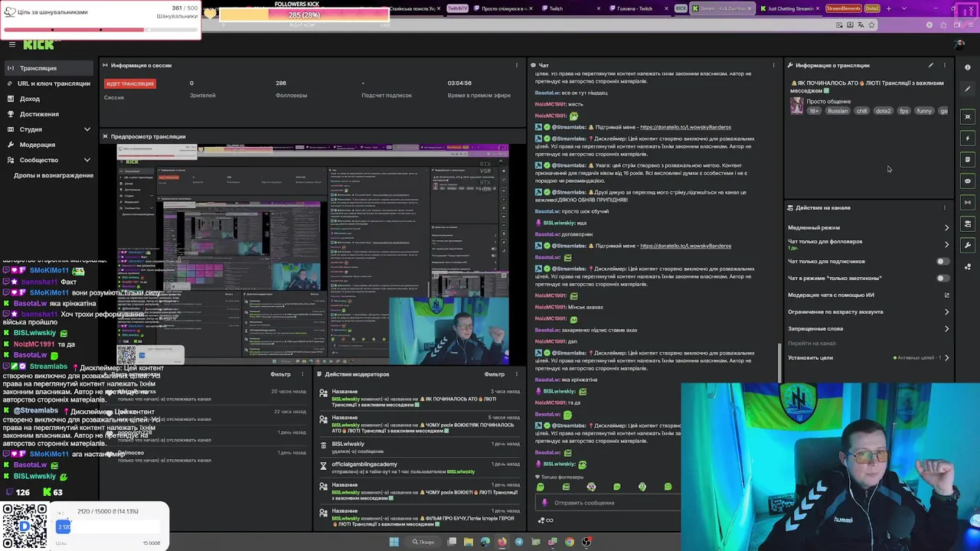Viewport: 980px width, 551px height.
Task: Open Фильтр in Действия модераторов panel
Action: pyautogui.click(x=495, y=374)
